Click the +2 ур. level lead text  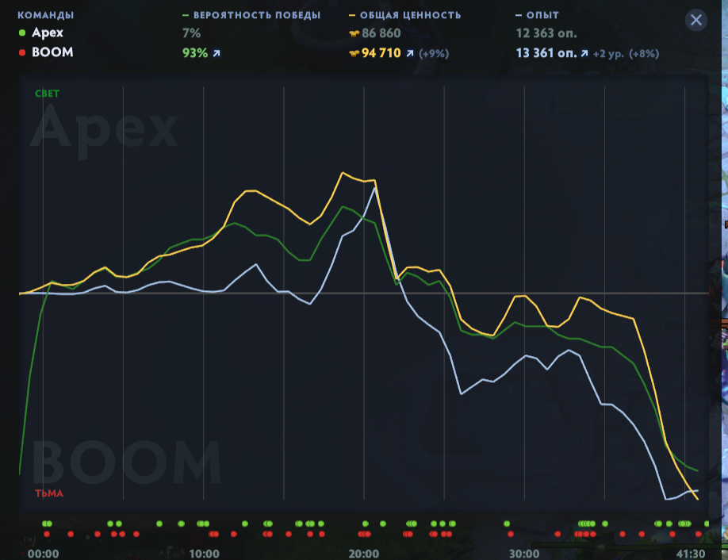tap(608, 54)
